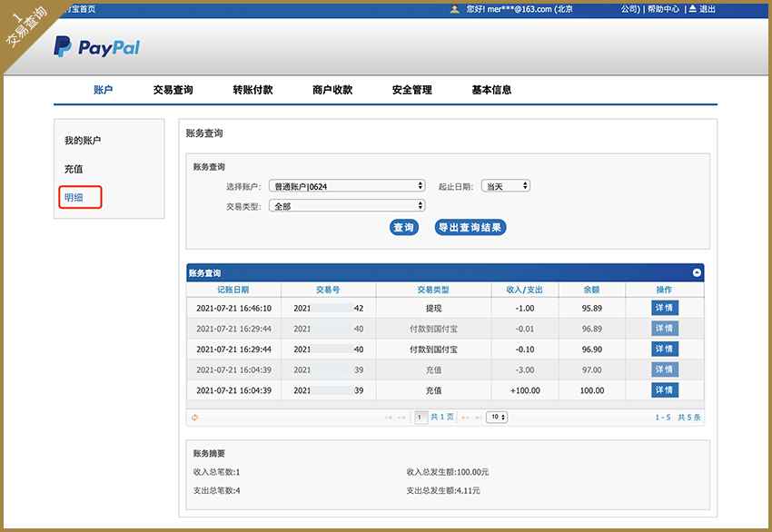The height and width of the screenshot is (532, 772).
Task: Click 导出查询结果 button
Action: click(470, 227)
